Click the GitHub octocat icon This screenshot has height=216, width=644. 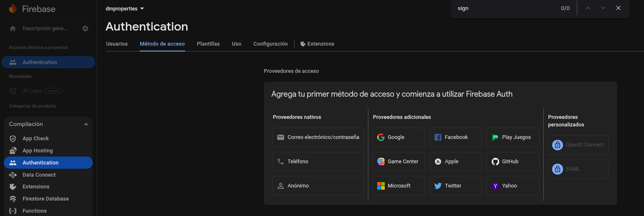[495, 162]
